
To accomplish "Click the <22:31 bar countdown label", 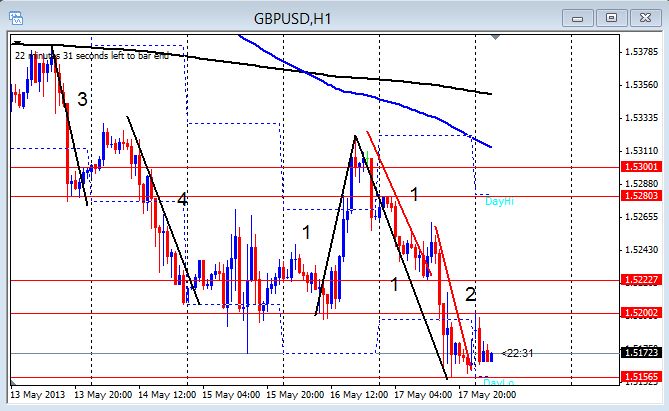I will pos(518,353).
